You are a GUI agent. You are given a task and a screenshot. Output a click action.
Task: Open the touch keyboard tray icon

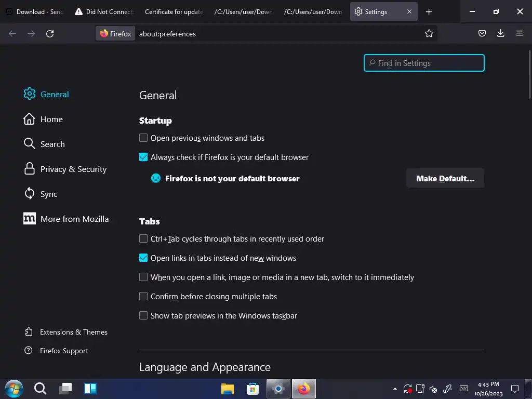(464, 389)
